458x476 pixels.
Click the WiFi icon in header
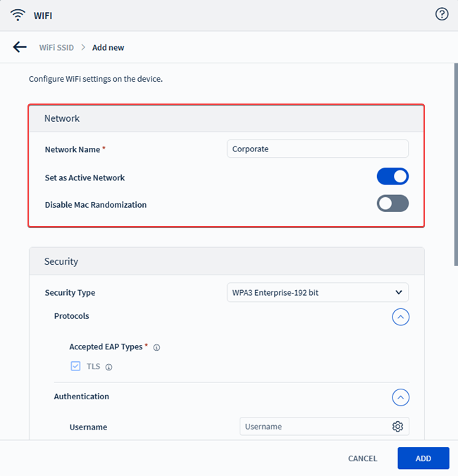point(18,15)
